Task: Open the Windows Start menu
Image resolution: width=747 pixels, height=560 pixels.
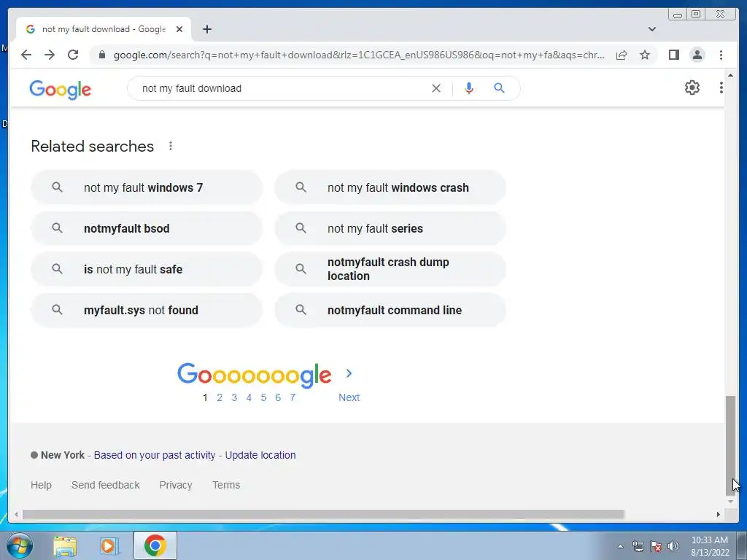Action: pos(20,545)
